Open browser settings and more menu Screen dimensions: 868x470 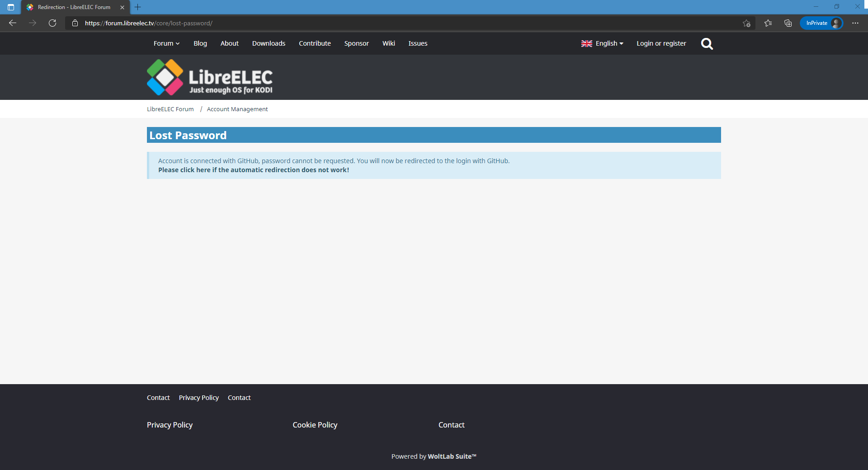point(855,23)
